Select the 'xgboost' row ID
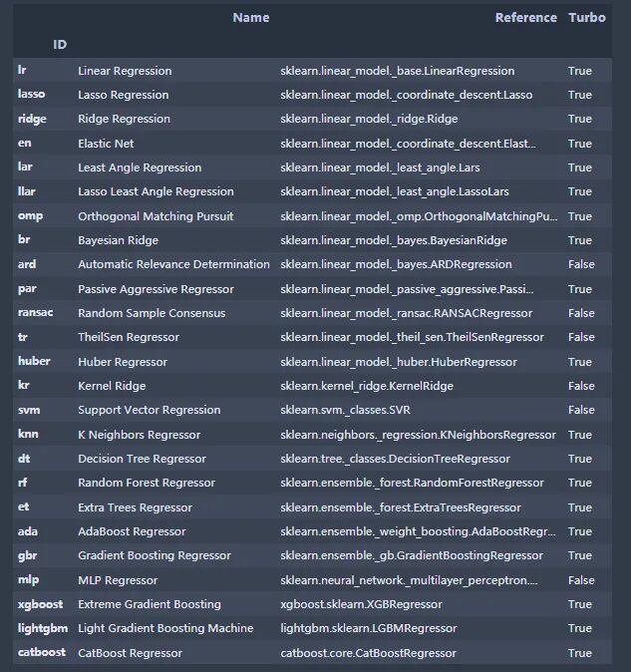Image resolution: width=631 pixels, height=672 pixels. pyautogui.click(x=40, y=604)
